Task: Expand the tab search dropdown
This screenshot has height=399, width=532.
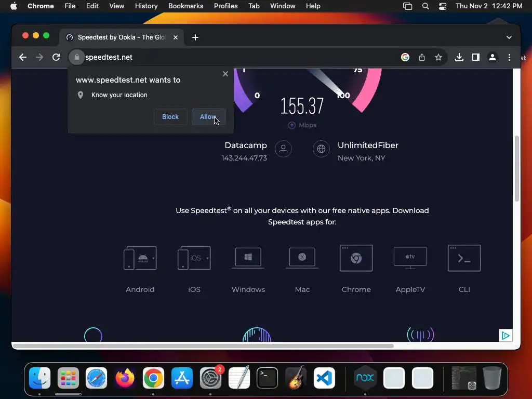Action: click(x=509, y=37)
